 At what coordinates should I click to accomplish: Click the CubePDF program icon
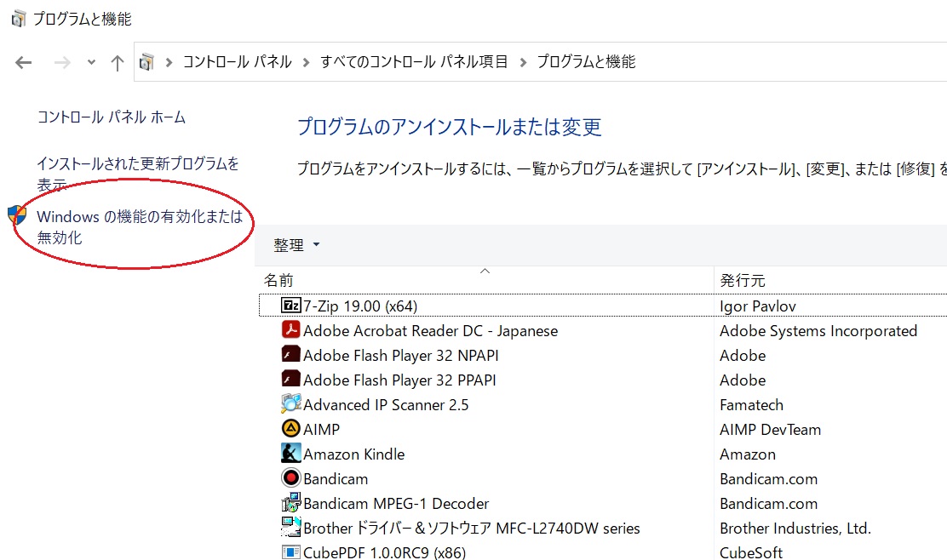click(x=290, y=551)
